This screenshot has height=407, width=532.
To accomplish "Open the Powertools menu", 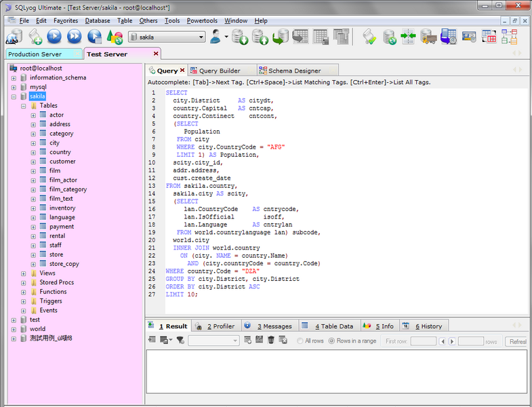I will 202,21.
